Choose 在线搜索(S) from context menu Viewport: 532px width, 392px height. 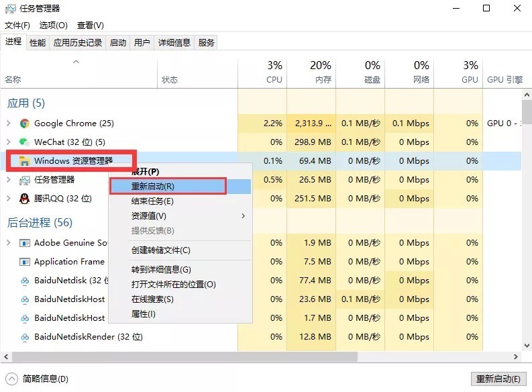click(x=180, y=299)
